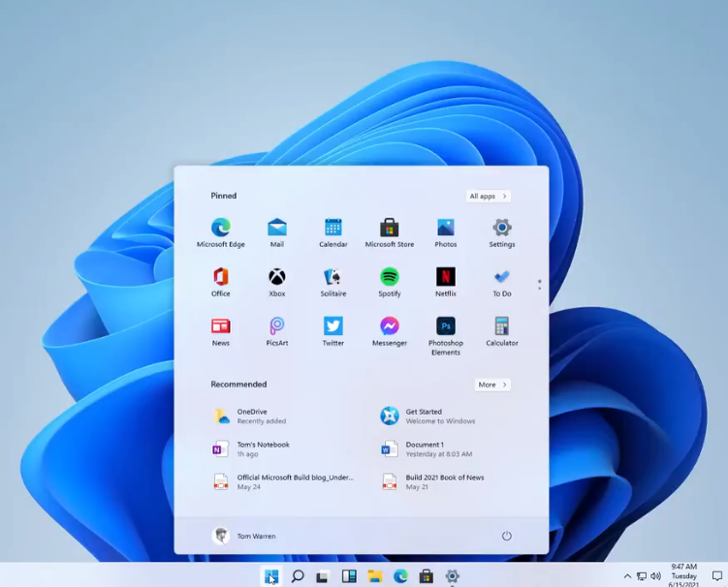
Task: Open Widgets from the taskbar
Action: 349,576
